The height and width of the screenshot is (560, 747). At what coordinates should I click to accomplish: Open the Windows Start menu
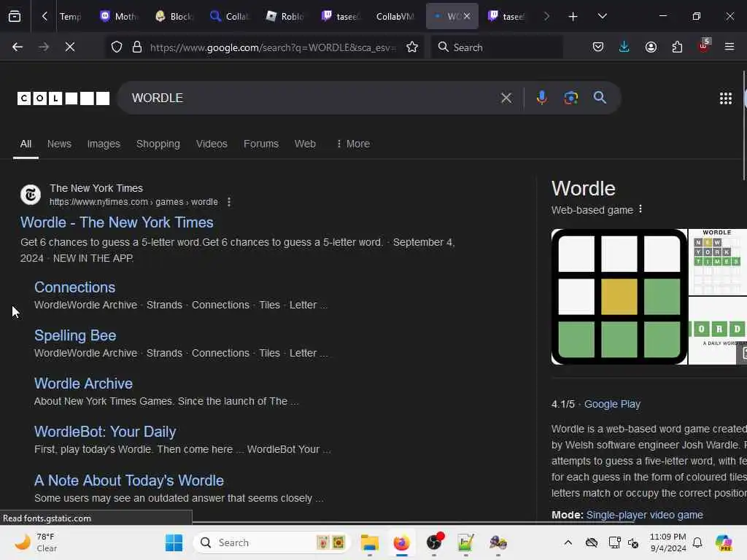point(174,542)
